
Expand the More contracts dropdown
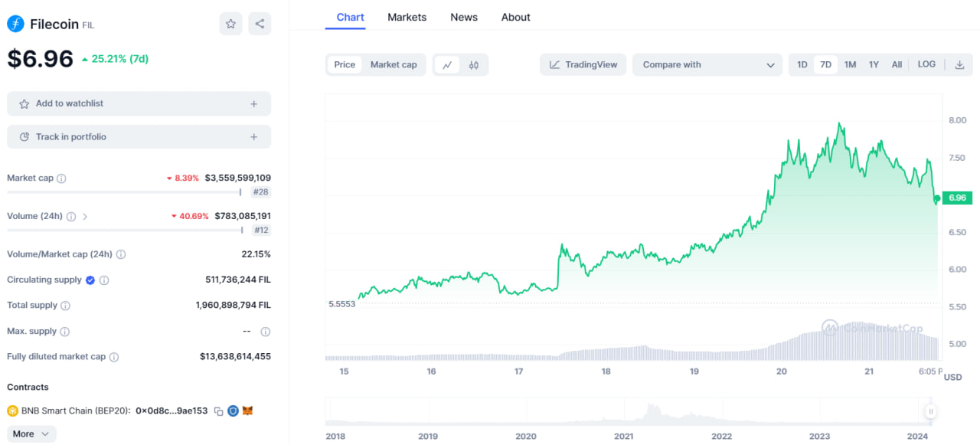click(31, 434)
